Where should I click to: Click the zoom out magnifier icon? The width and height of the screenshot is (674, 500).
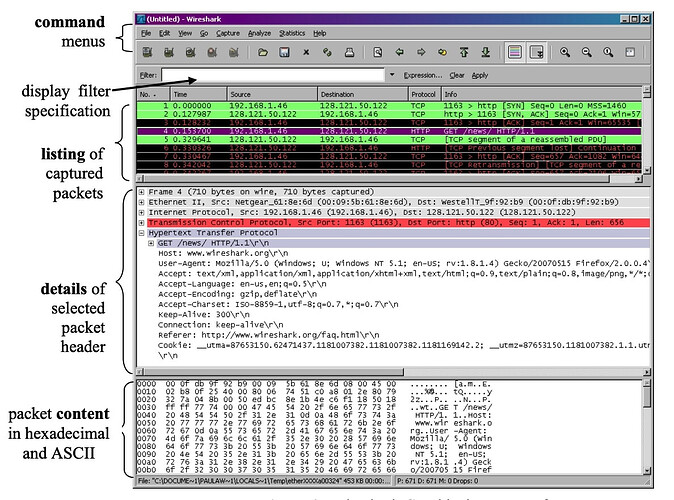586,52
